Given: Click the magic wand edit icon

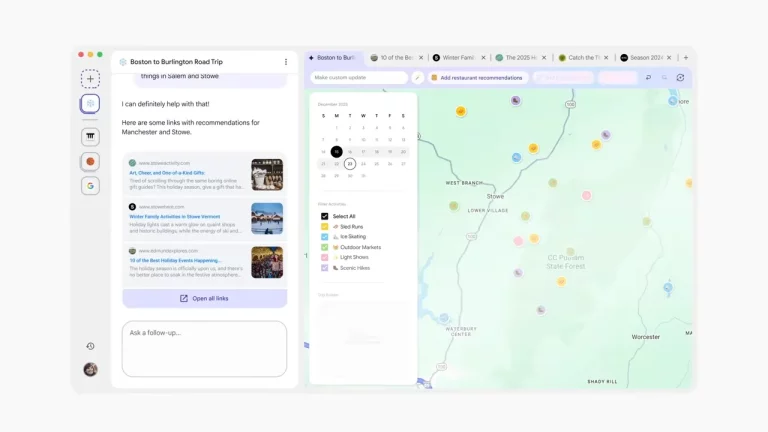Looking at the screenshot, I should [x=418, y=77].
